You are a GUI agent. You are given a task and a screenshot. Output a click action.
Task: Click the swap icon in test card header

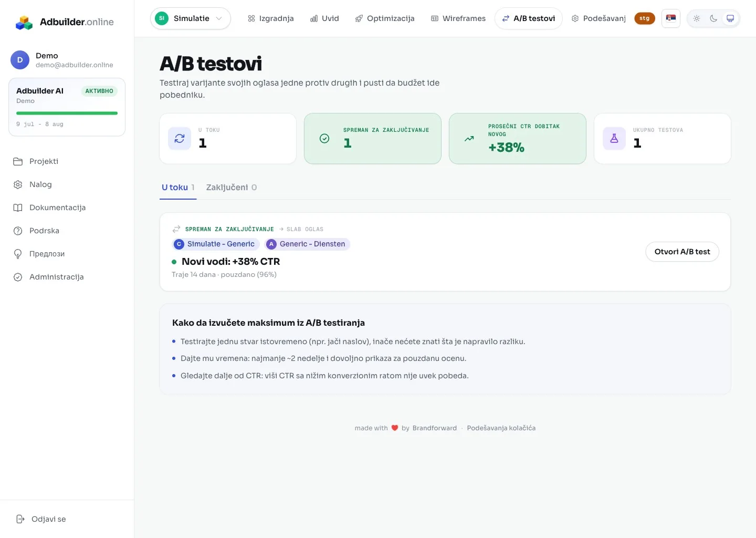[176, 229]
